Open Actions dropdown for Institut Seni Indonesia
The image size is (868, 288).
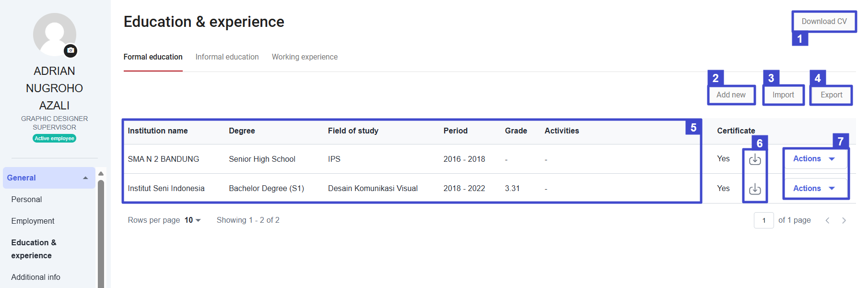(814, 189)
